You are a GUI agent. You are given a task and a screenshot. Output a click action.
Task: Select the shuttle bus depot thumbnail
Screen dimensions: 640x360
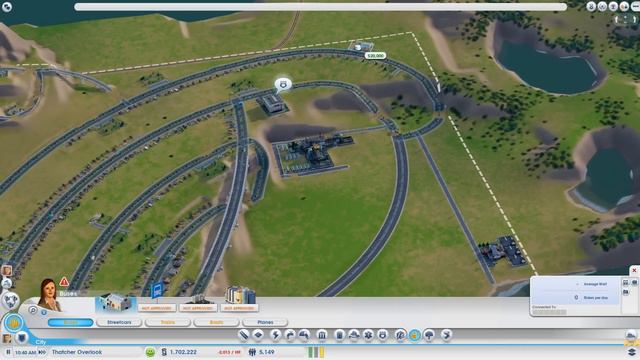pos(116,302)
